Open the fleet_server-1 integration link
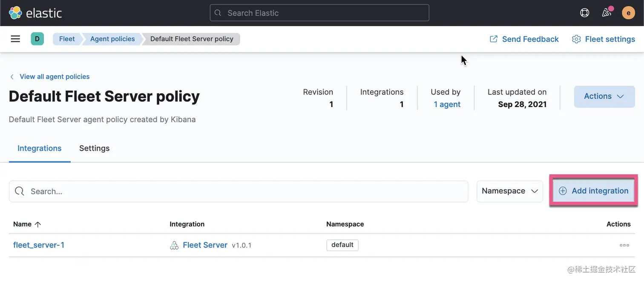This screenshot has height=282, width=644. click(x=39, y=245)
